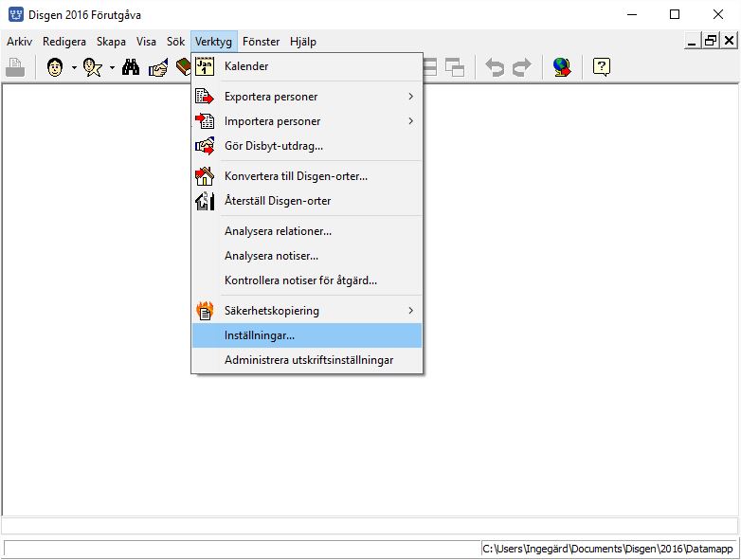
Task: Select Analysera notiser menu entry
Action: 307,256
